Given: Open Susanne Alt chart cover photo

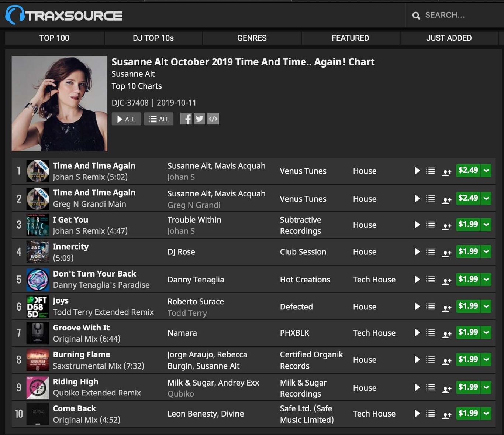Looking at the screenshot, I should [x=59, y=103].
